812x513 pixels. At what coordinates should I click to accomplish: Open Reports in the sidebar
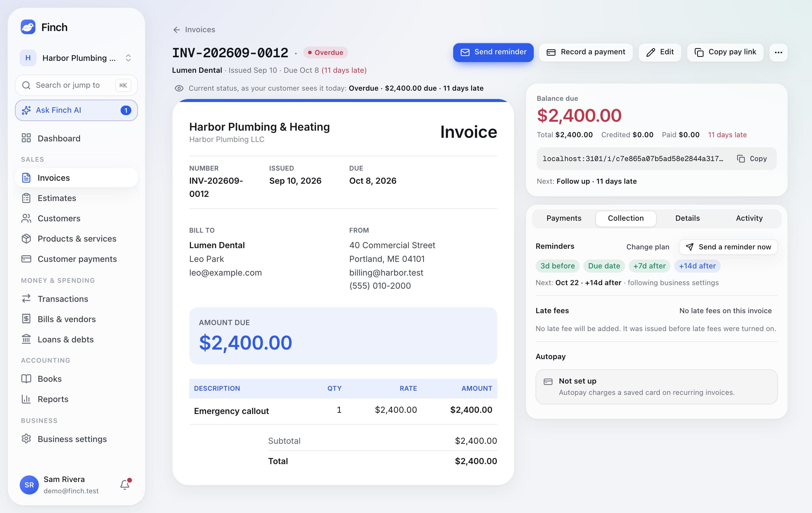coord(76,399)
